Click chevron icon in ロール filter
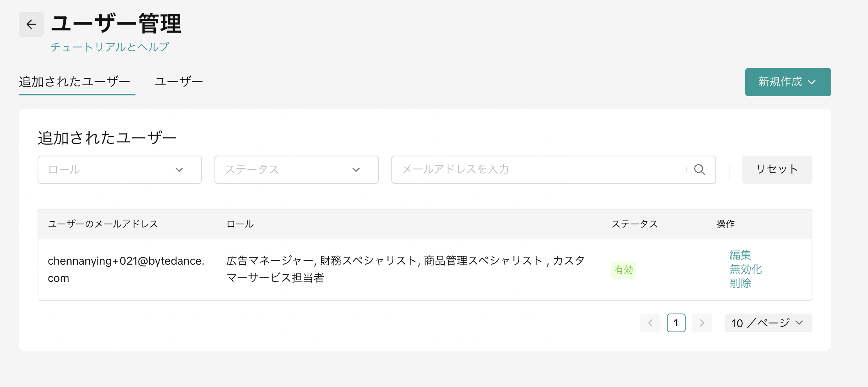This screenshot has height=387, width=868. 179,170
